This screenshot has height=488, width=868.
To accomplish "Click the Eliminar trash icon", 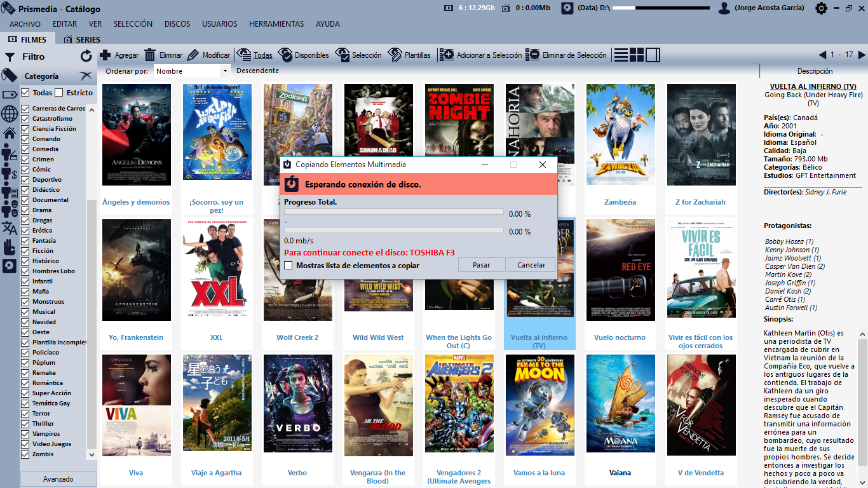I will [150, 55].
